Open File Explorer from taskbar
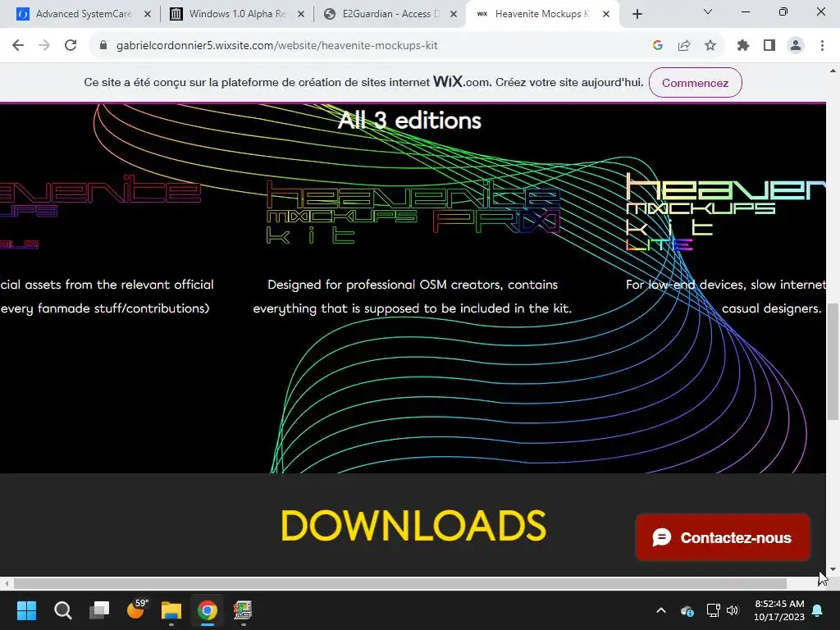Image resolution: width=840 pixels, height=630 pixels. coord(171,610)
